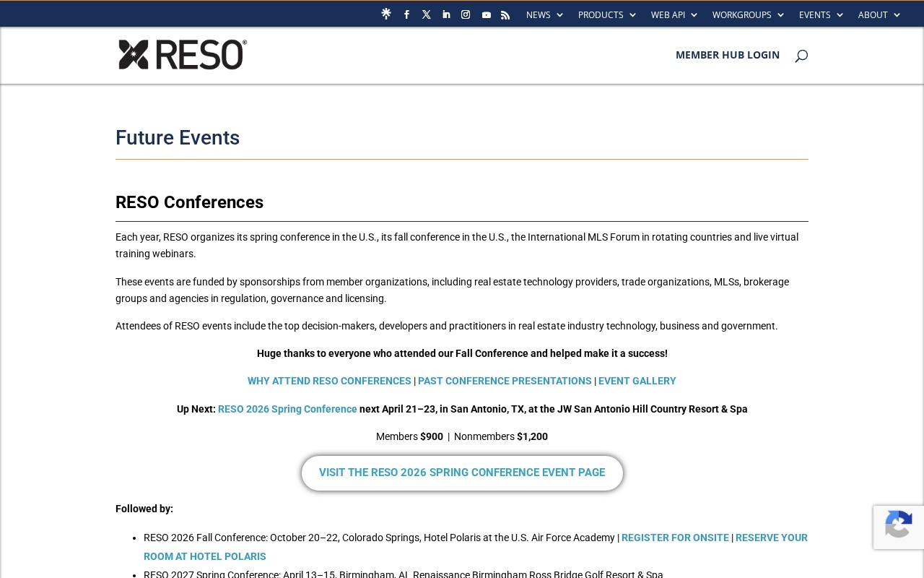This screenshot has height=578, width=924.
Task: Follow the Past Conference Presentations link
Action: 504,381
